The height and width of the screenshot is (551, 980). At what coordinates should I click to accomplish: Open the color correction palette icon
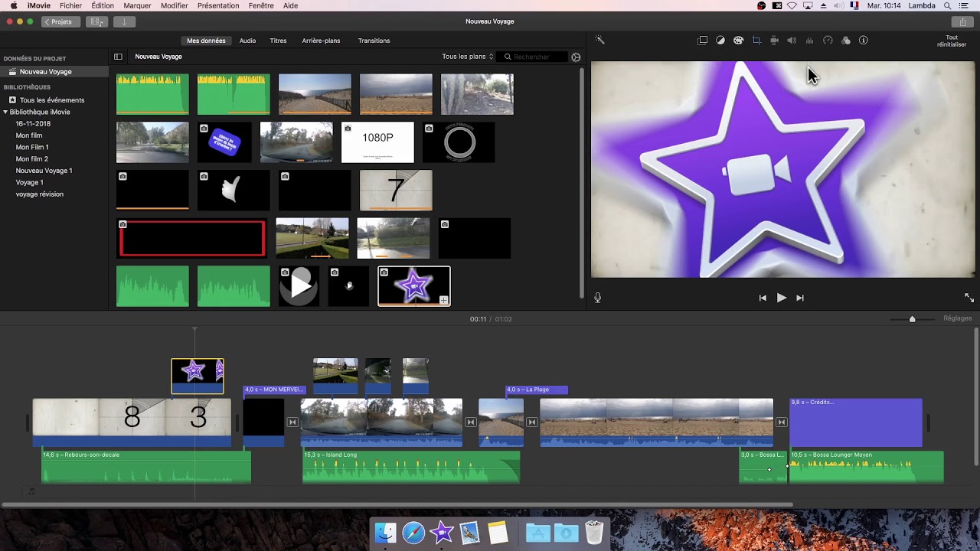tap(738, 41)
